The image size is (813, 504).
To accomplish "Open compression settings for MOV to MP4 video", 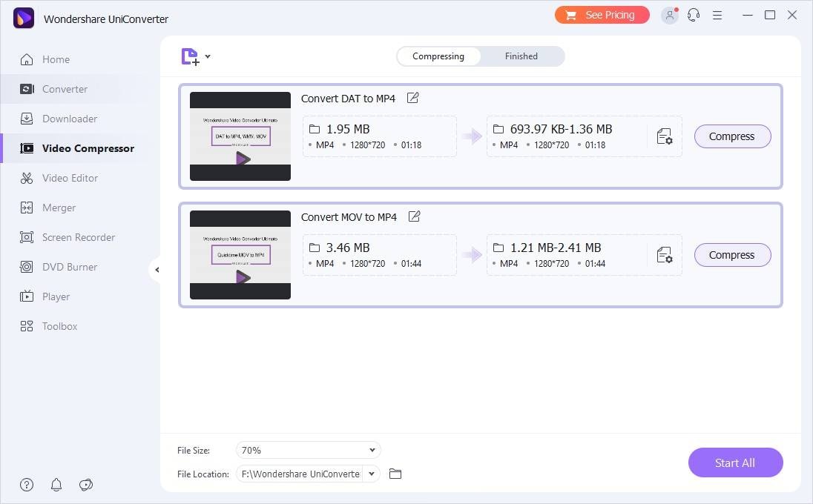I will (664, 256).
